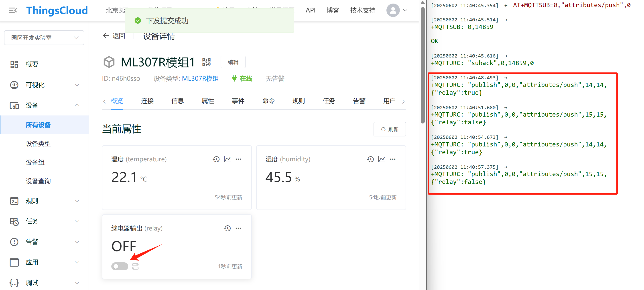The height and width of the screenshot is (290, 644).
Task: Click the 可视化 gauge icon
Action: click(x=14, y=85)
